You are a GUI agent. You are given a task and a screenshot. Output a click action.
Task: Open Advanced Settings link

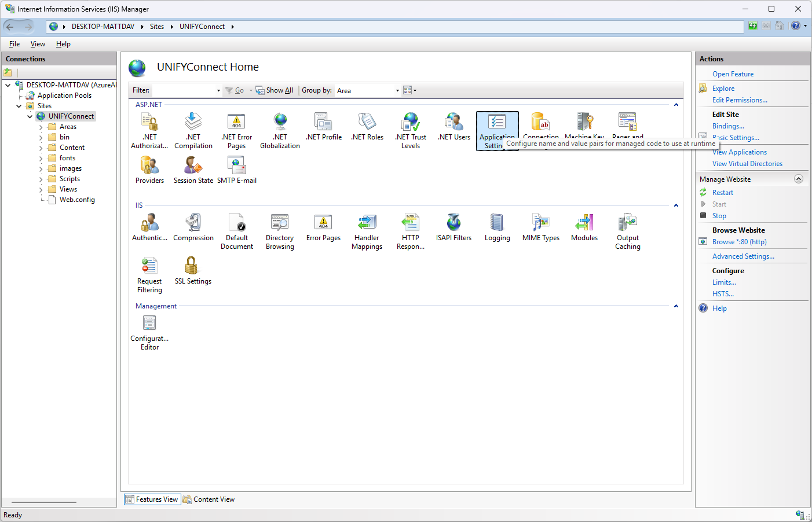click(x=743, y=256)
